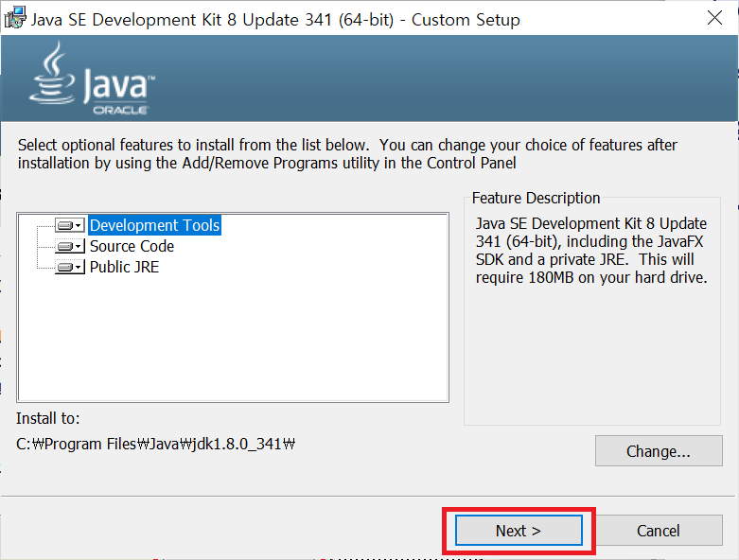
Task: Open the Source Code feature dropdown icon
Action: (70, 246)
